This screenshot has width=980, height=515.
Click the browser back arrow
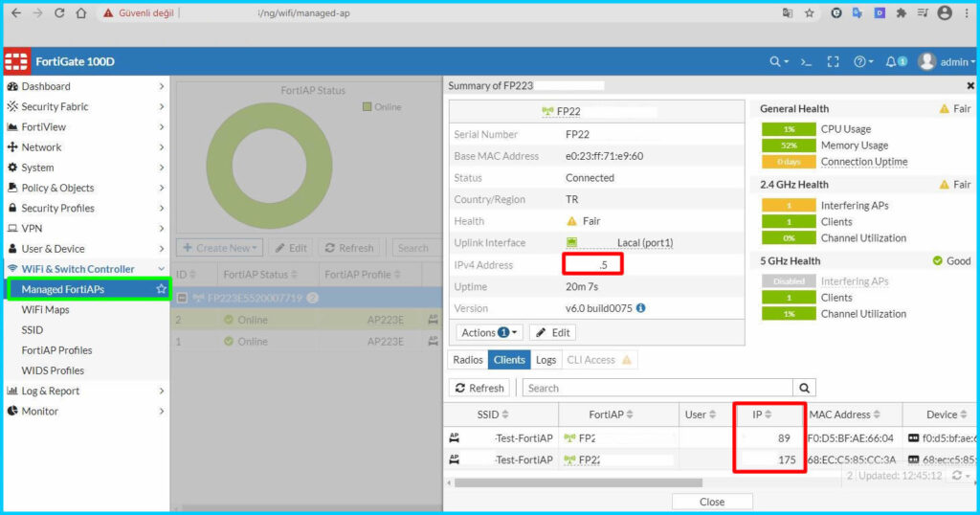pyautogui.click(x=16, y=12)
